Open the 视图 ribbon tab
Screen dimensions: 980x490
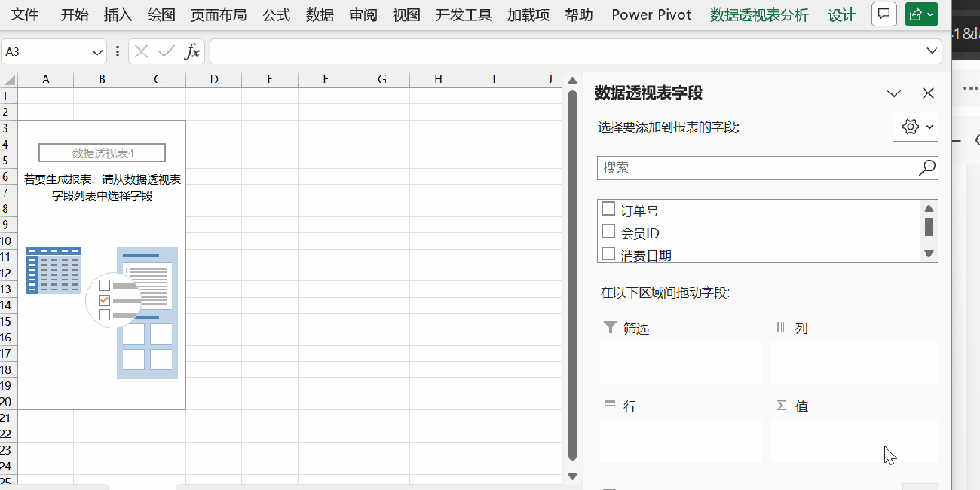coord(407,15)
